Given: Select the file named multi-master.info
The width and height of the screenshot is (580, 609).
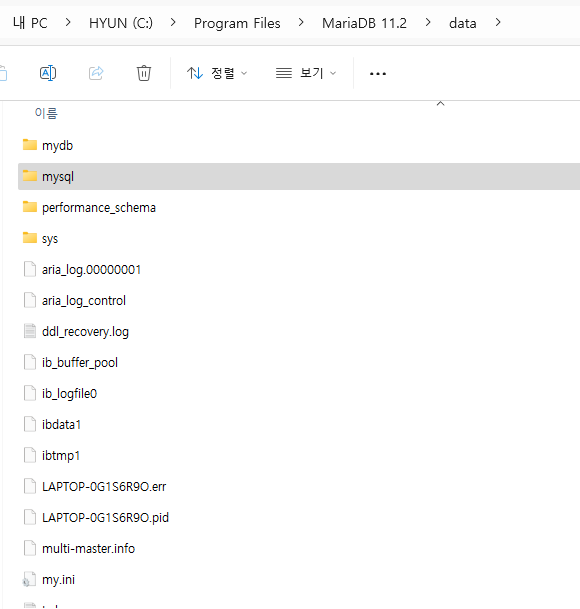Looking at the screenshot, I should click(x=89, y=549).
